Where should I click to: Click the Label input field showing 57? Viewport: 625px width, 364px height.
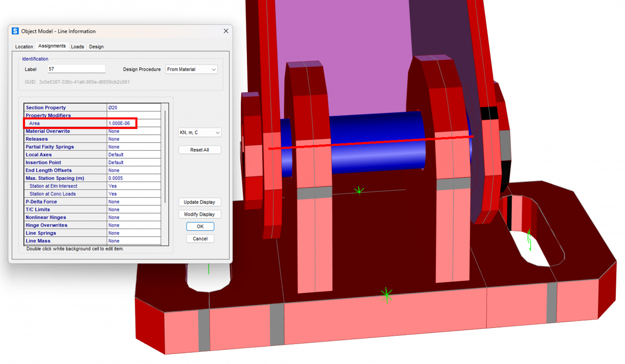click(x=77, y=69)
